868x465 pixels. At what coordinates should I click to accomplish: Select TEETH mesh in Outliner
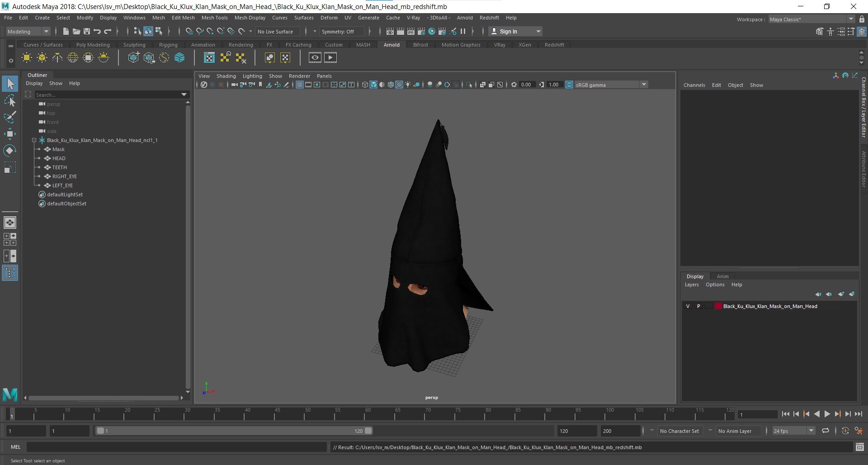pyautogui.click(x=59, y=167)
